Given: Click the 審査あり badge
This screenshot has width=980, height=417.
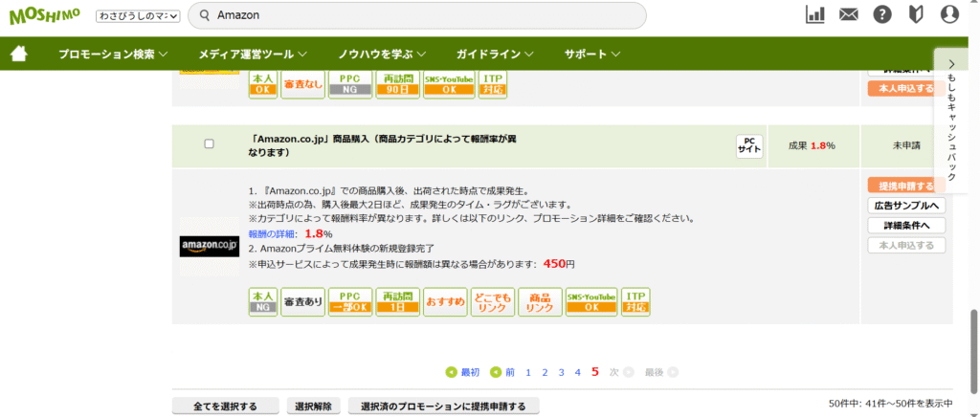Looking at the screenshot, I should [302, 302].
